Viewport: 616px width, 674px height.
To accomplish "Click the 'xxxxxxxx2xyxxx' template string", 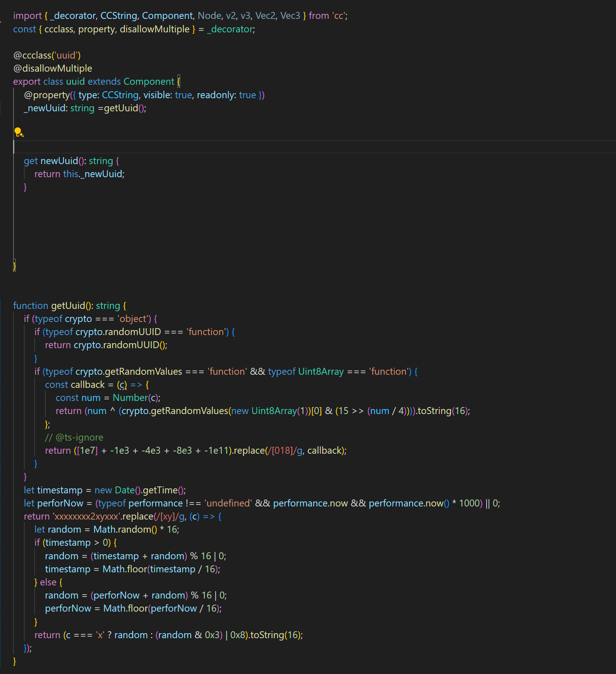I will [x=87, y=516].
